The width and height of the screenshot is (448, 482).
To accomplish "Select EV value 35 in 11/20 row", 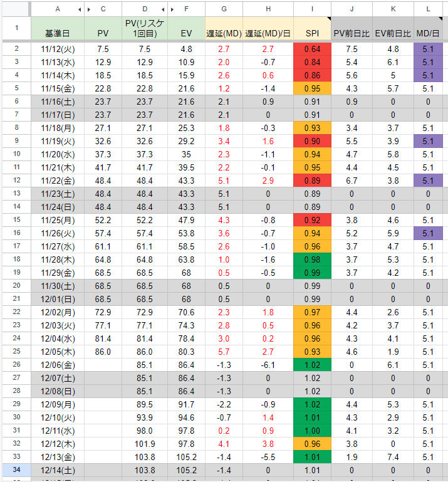I will [186, 154].
